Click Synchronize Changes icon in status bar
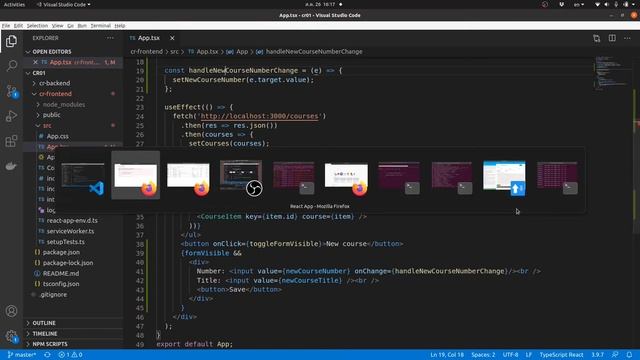640x360 pixels. tap(47, 355)
